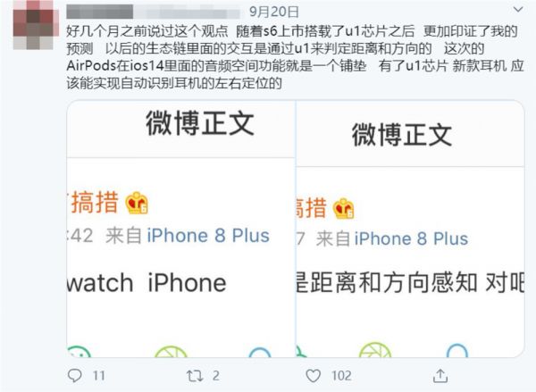This screenshot has width=536, height=392.
Task: Click the retweet arrows icon
Action: pos(194,376)
